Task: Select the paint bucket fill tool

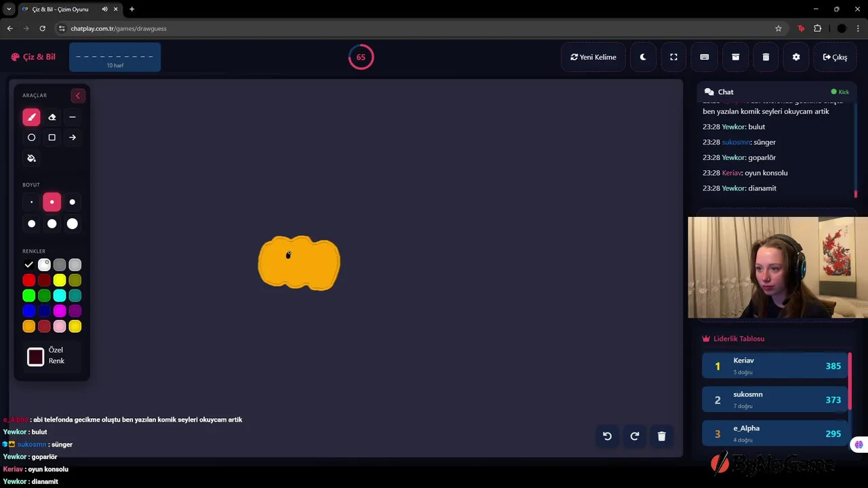Action: click(x=31, y=158)
